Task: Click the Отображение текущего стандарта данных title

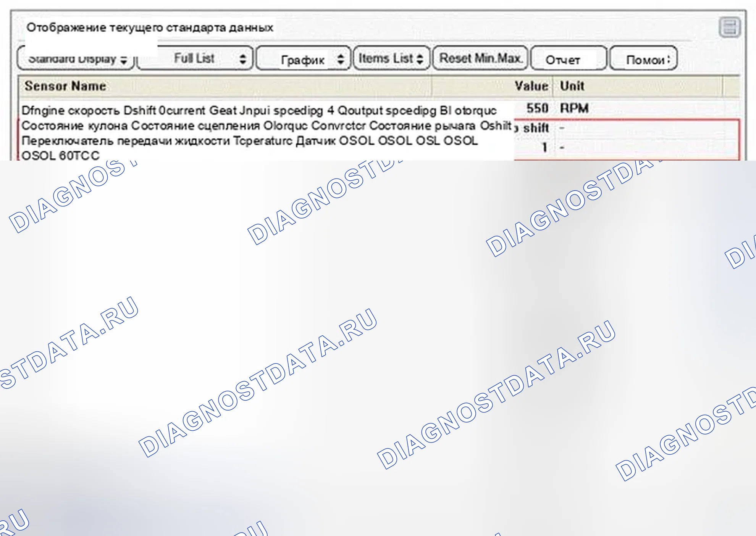Action: pyautogui.click(x=150, y=27)
